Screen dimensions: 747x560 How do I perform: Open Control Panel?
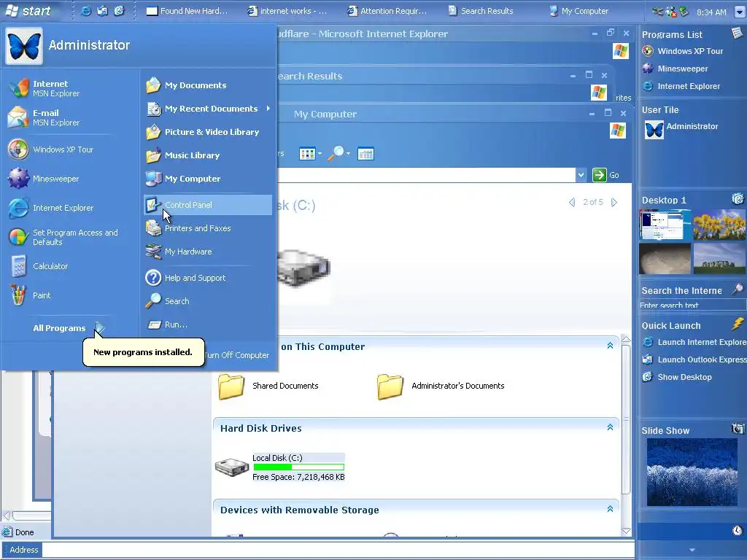[x=208, y=205]
